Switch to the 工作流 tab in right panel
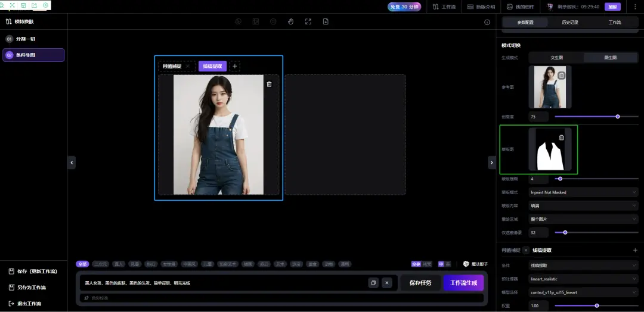The width and height of the screenshot is (644, 312). (615, 23)
